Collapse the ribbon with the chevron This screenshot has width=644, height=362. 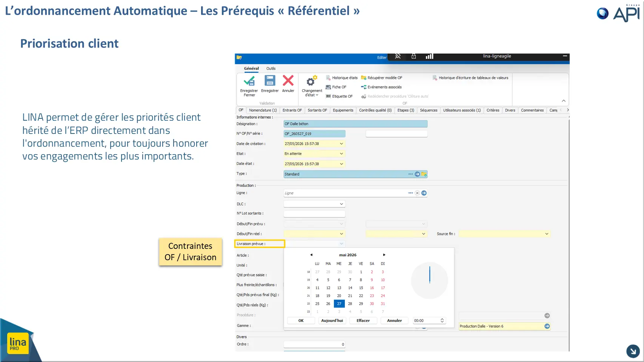(x=564, y=101)
